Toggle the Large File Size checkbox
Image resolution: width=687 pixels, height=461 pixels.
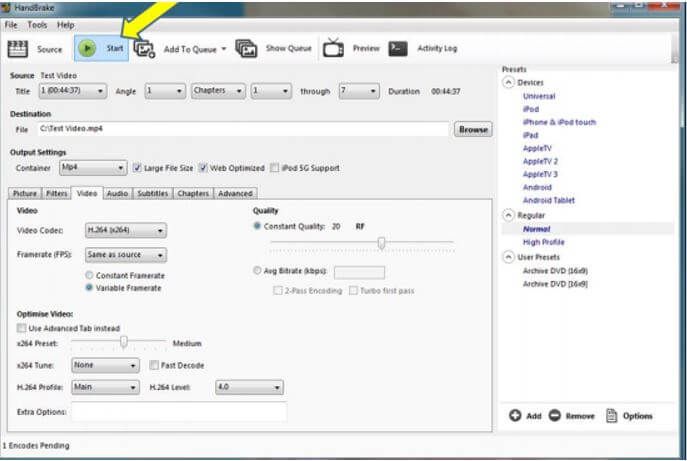click(137, 168)
